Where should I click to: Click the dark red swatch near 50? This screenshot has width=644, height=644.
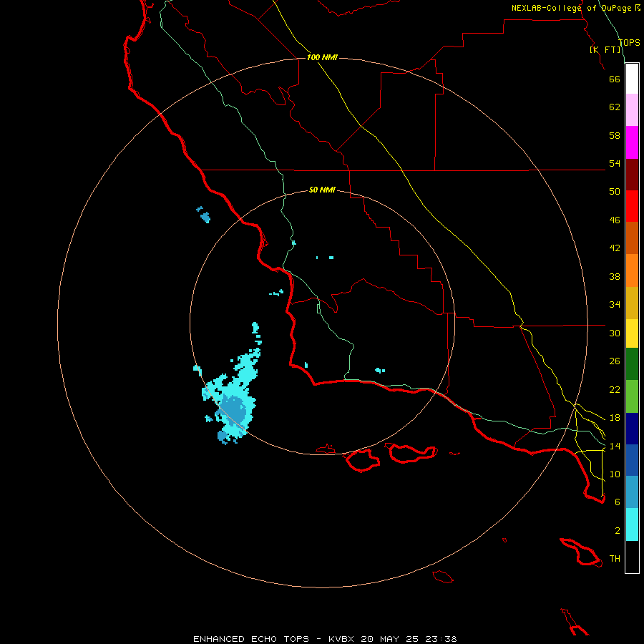[632, 175]
